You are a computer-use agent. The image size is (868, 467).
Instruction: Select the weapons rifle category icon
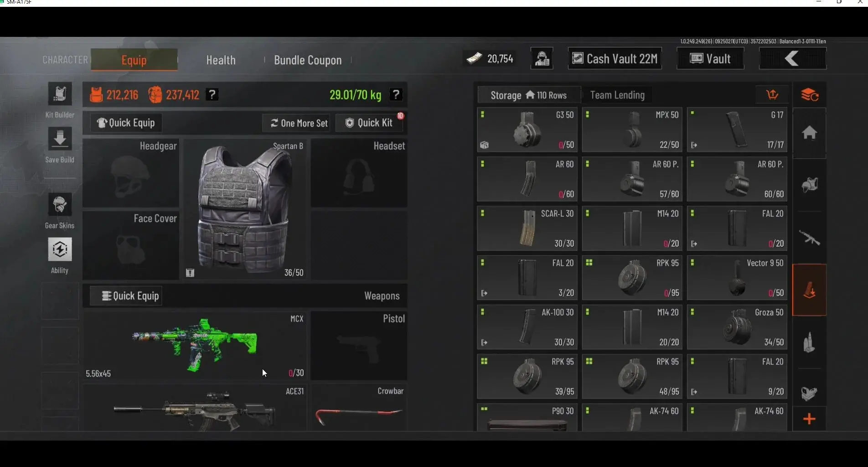[809, 238]
